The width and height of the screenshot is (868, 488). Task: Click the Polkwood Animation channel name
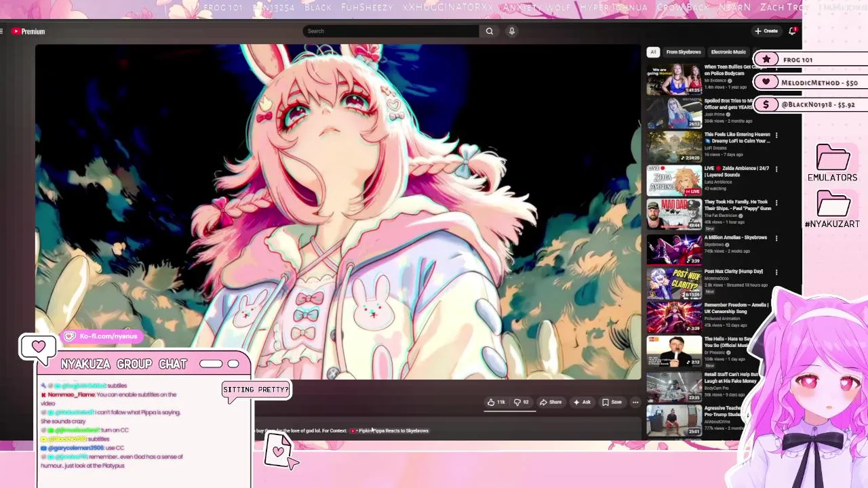(723, 318)
